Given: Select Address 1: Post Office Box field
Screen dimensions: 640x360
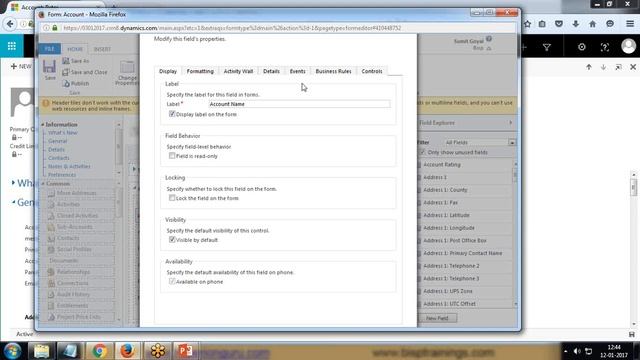Looking at the screenshot, I should 455,240.
